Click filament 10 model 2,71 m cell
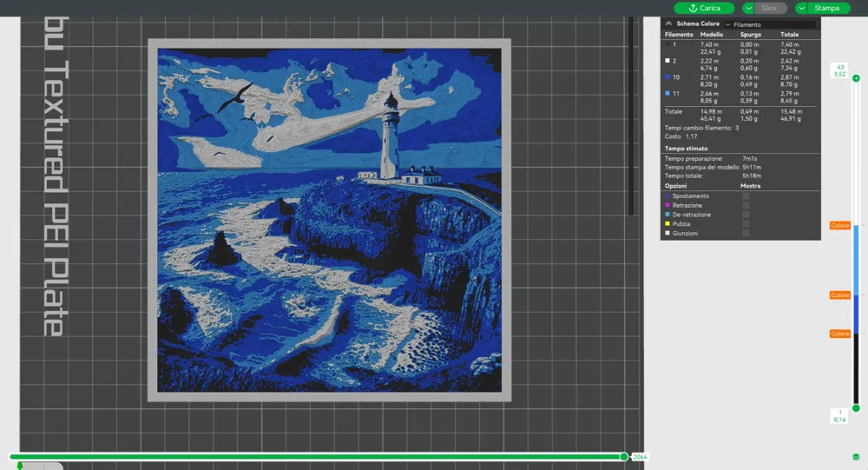868x470 pixels. [709, 77]
